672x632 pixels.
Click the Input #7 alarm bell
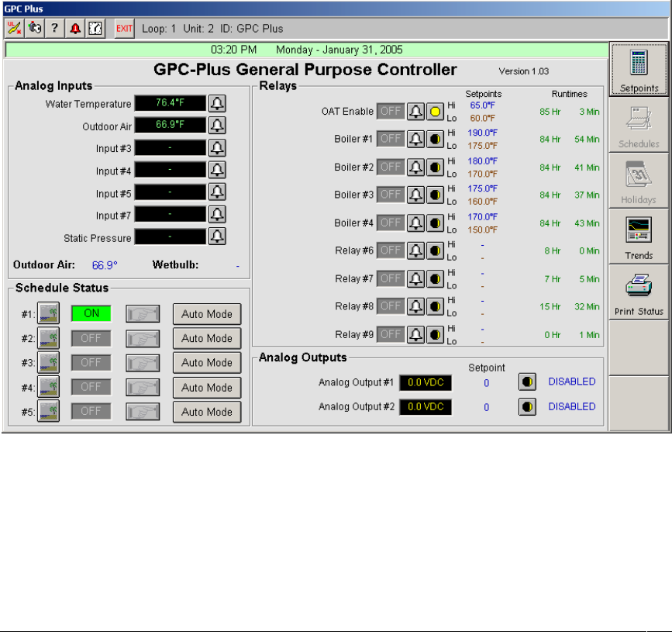click(x=217, y=214)
